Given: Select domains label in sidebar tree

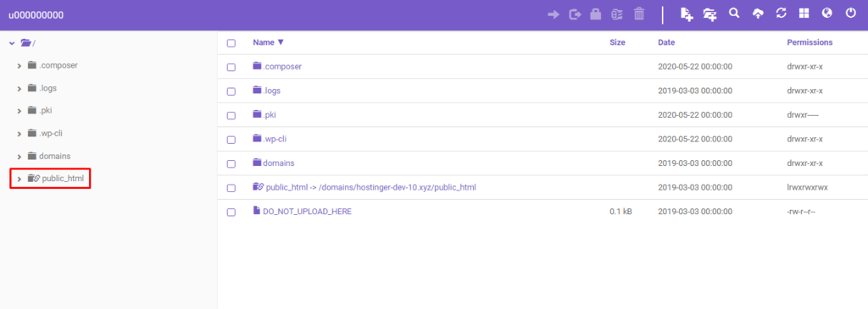Looking at the screenshot, I should click(55, 157).
